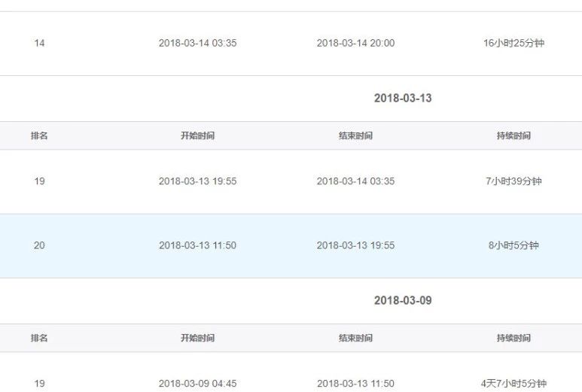Click 结束时间 header in 2018-03-13 table
The image size is (582, 392).
[x=355, y=136]
